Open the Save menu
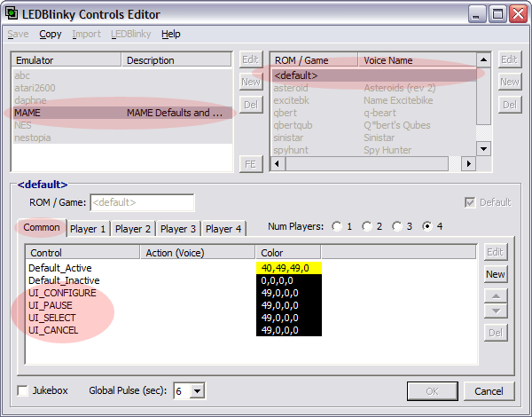The height and width of the screenshot is (417, 532). tap(18, 34)
